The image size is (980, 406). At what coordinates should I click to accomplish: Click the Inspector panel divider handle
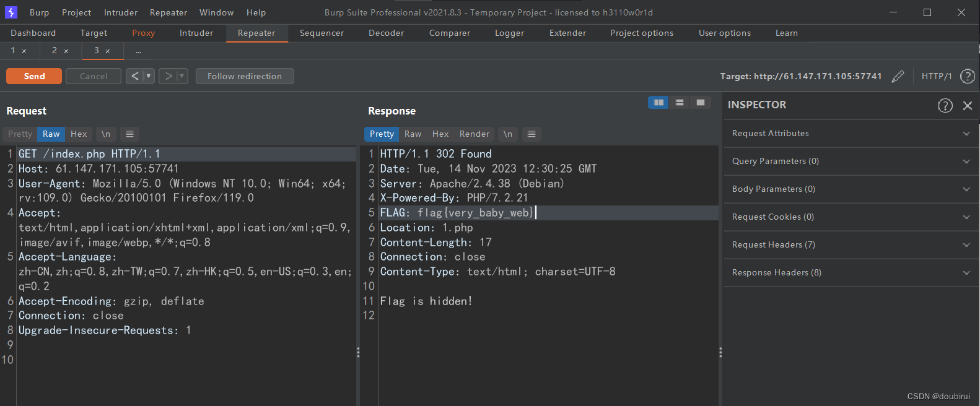pyautogui.click(x=720, y=352)
